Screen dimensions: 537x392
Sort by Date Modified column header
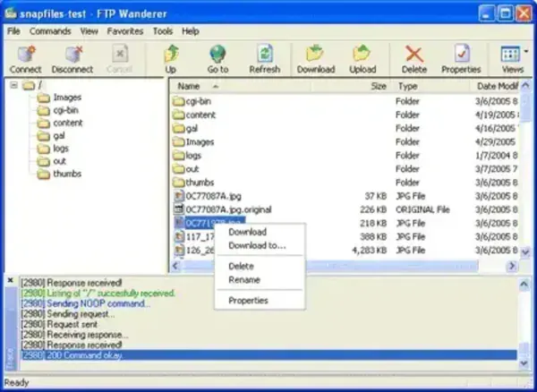tap(495, 86)
